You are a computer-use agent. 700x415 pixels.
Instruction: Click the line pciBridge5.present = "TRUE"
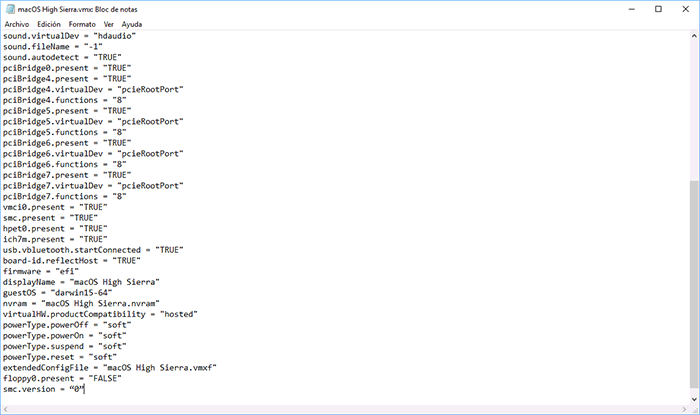(x=67, y=111)
